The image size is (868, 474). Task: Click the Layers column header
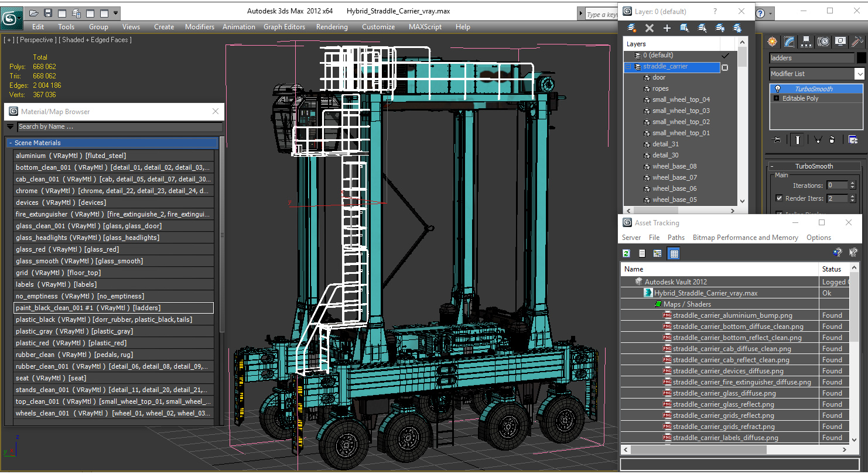point(672,44)
